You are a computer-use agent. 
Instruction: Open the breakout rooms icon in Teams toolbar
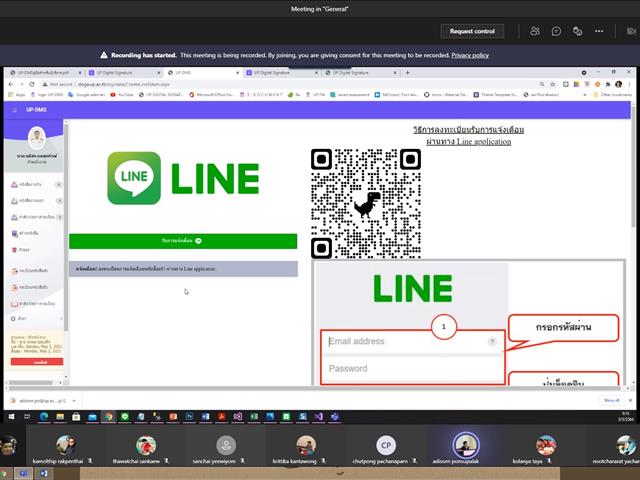coord(577,31)
